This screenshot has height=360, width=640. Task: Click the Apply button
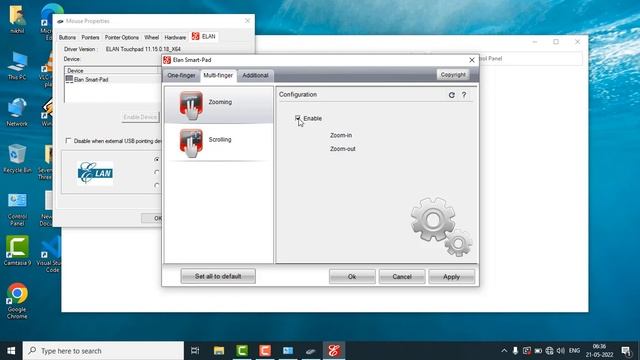click(451, 277)
